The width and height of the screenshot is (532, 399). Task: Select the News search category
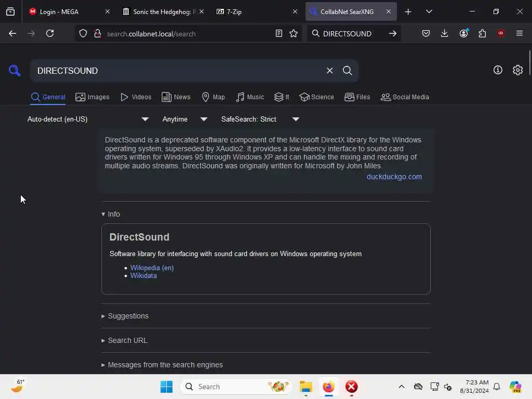click(x=176, y=97)
